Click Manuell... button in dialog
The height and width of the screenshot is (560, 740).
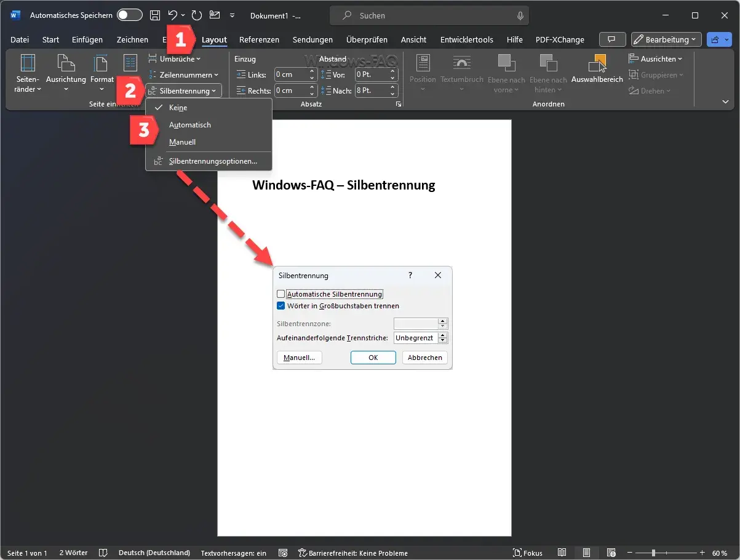click(300, 358)
